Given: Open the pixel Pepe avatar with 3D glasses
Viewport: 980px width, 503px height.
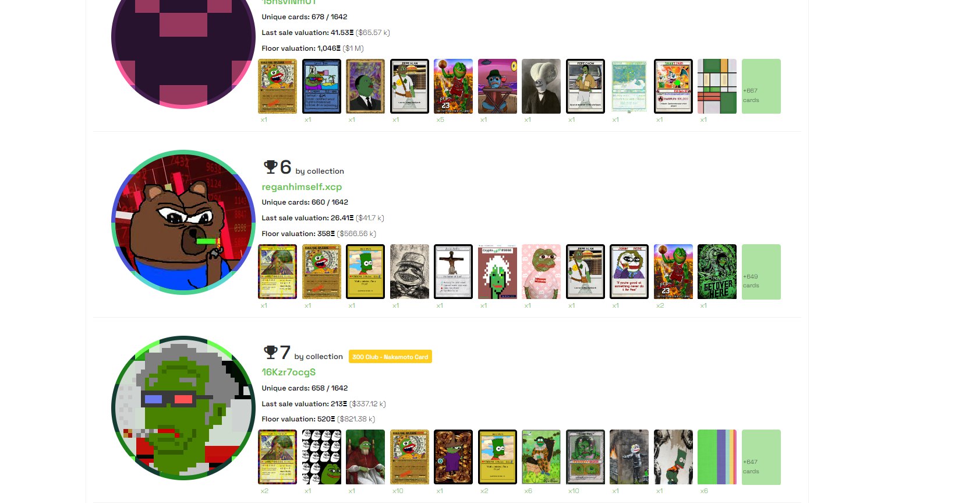Looking at the screenshot, I should click(x=183, y=408).
